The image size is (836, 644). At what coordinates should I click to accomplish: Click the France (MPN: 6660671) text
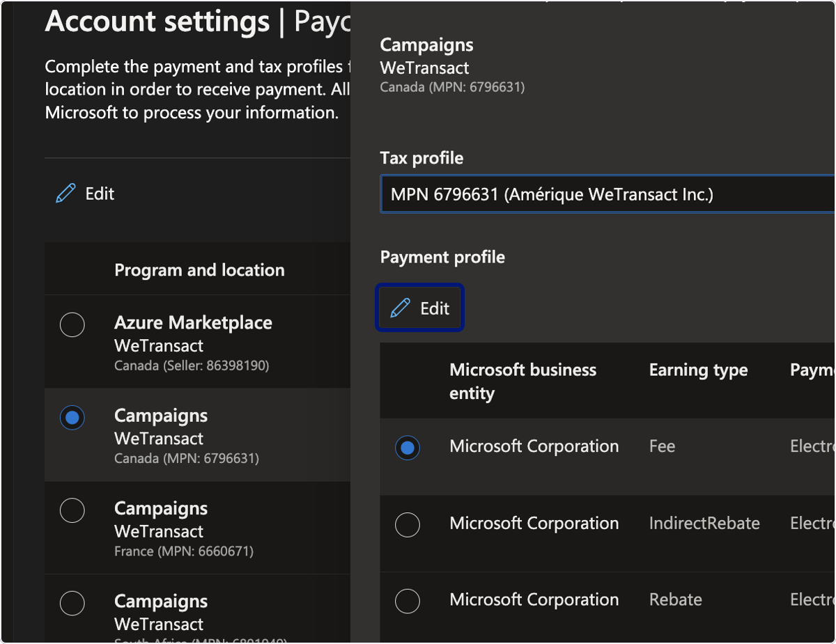point(184,551)
